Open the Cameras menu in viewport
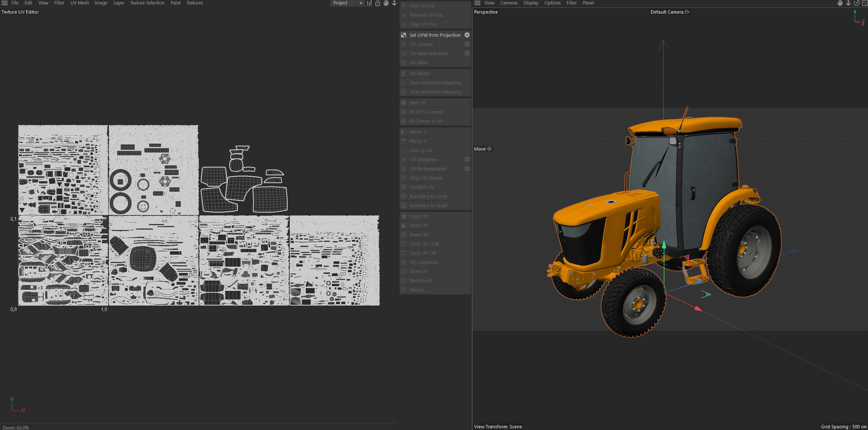Image resolution: width=868 pixels, height=430 pixels. [x=509, y=3]
